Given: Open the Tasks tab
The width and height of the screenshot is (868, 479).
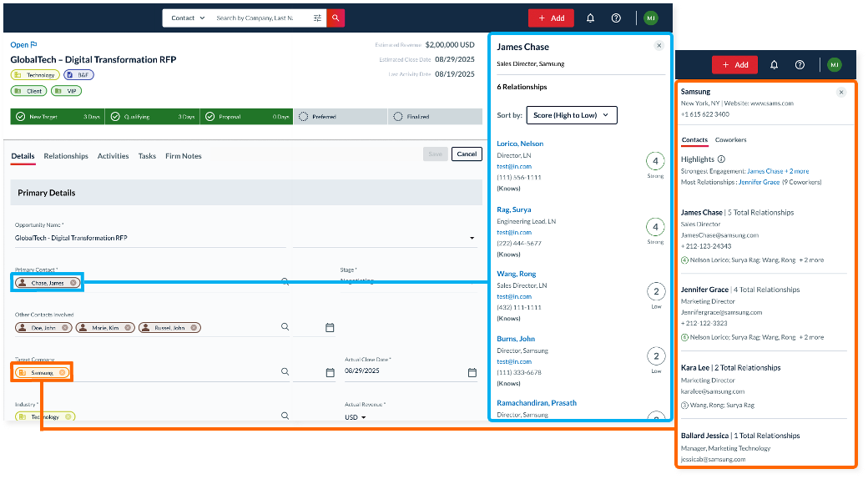Looking at the screenshot, I should tap(147, 156).
